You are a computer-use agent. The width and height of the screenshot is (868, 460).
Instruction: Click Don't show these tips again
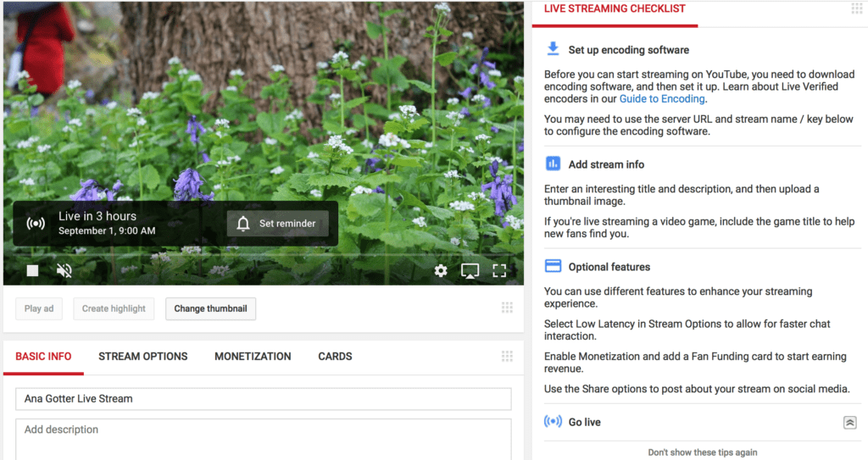coord(702,452)
